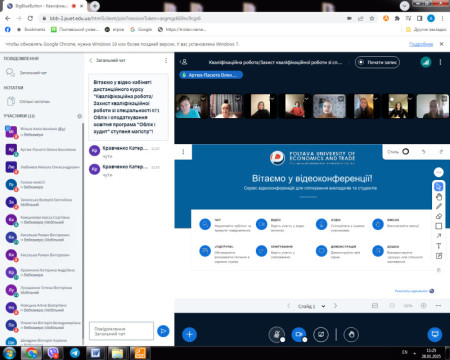Zoom in the presentation slide

(423, 306)
